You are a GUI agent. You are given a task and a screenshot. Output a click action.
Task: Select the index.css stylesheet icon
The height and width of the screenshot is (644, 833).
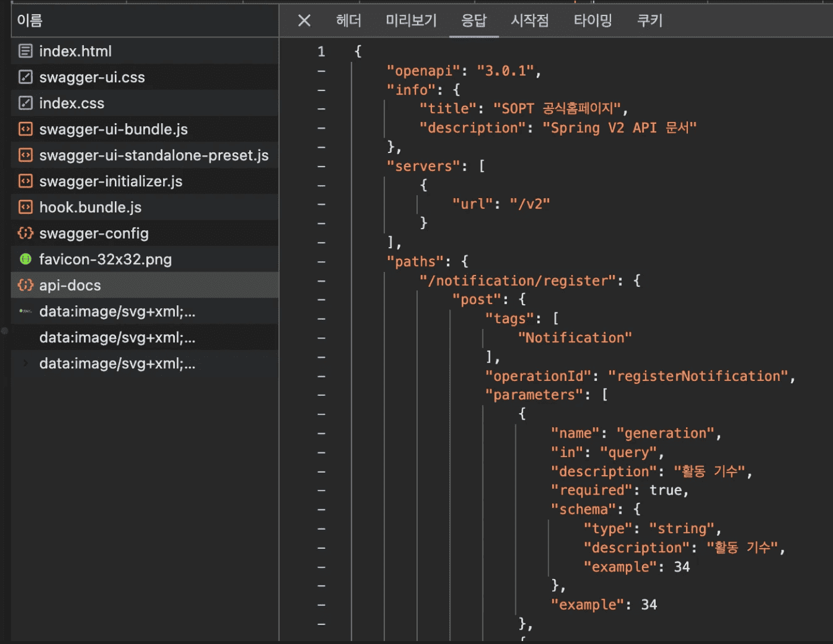pos(26,103)
